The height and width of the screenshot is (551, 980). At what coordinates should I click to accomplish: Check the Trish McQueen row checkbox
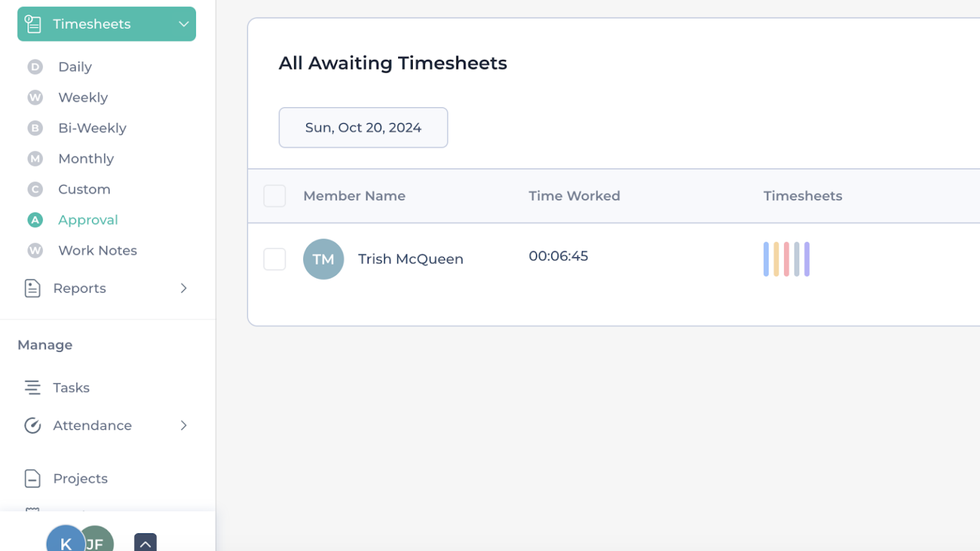[x=275, y=259]
